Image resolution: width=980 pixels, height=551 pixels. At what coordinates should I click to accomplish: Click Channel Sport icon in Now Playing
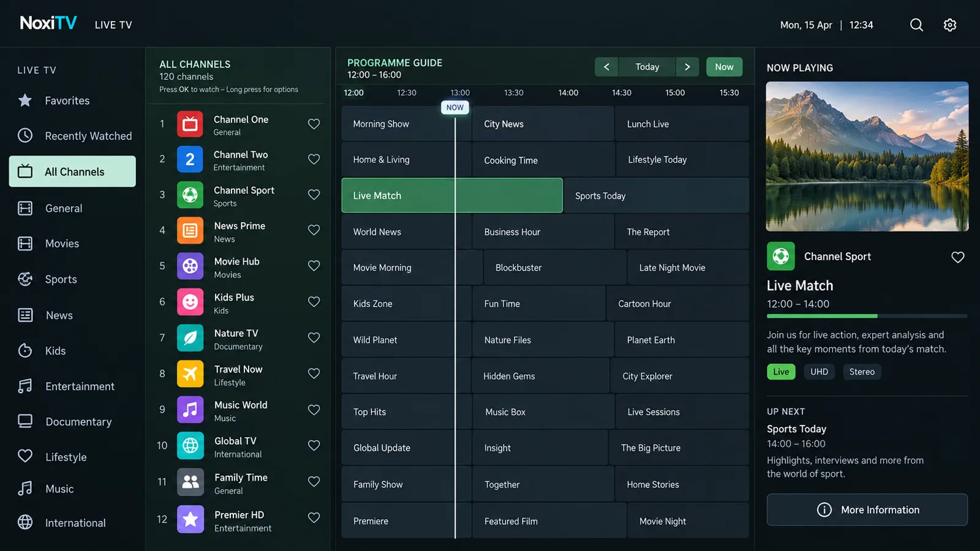pos(781,256)
